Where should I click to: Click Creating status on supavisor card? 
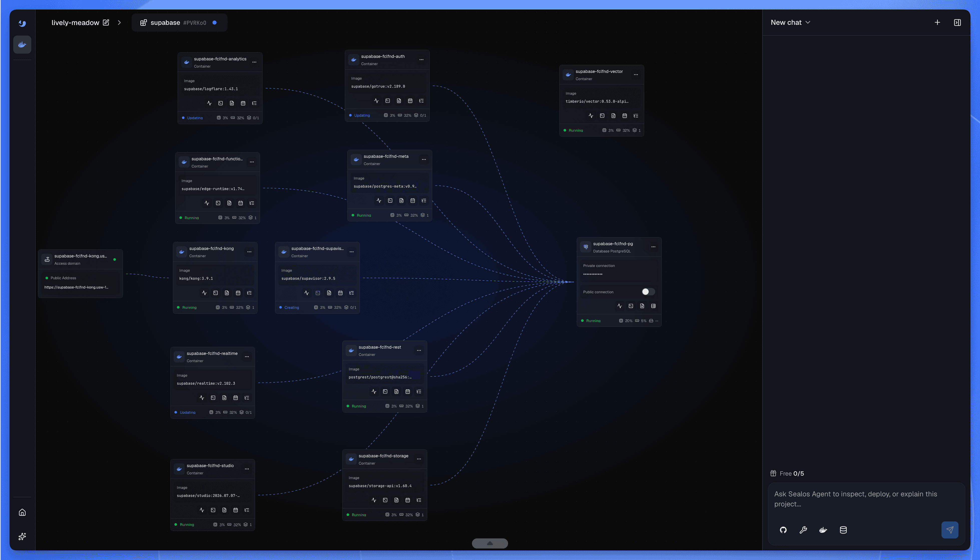pyautogui.click(x=292, y=308)
